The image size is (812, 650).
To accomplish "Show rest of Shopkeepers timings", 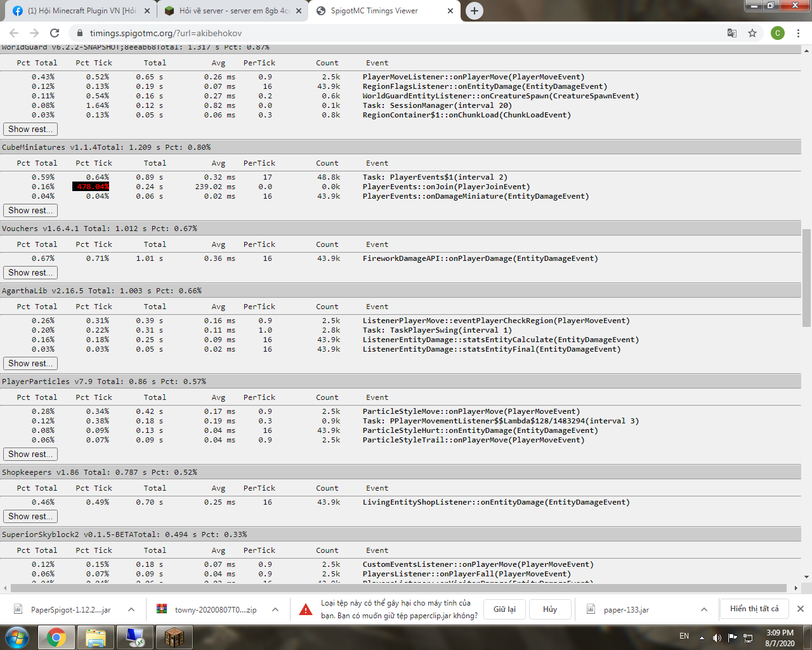I will pyautogui.click(x=30, y=516).
